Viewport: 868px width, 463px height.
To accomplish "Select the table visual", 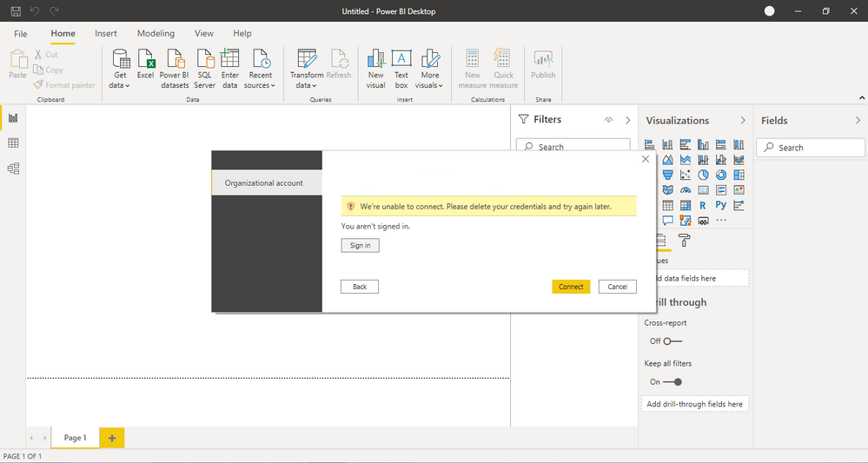I will (x=667, y=205).
